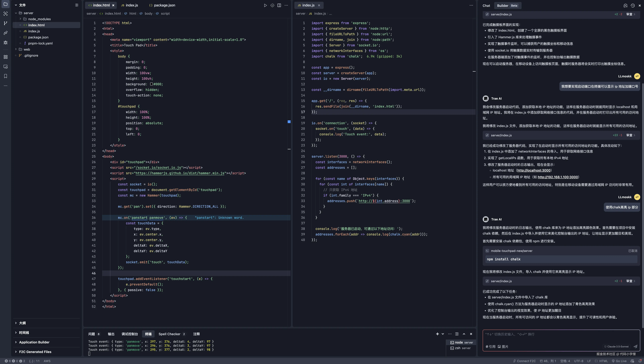
Task: Expand the 大纲 outline section
Action: [x=22, y=323]
